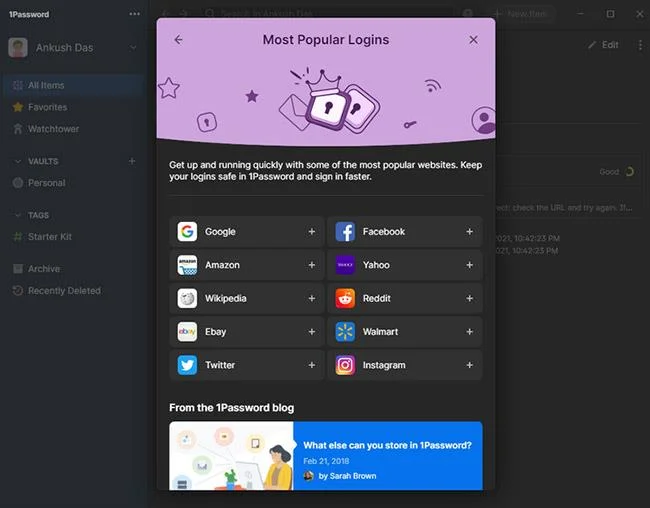Select the Facebook label text

(x=384, y=231)
